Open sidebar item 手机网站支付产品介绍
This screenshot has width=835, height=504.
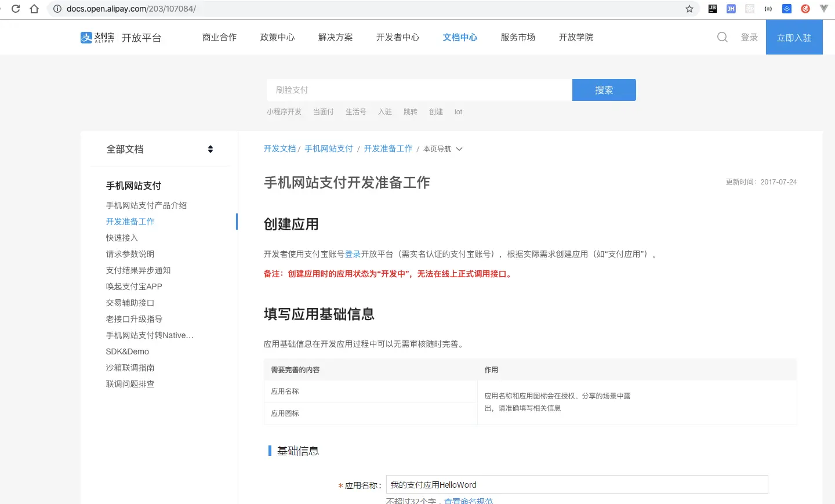click(x=147, y=205)
